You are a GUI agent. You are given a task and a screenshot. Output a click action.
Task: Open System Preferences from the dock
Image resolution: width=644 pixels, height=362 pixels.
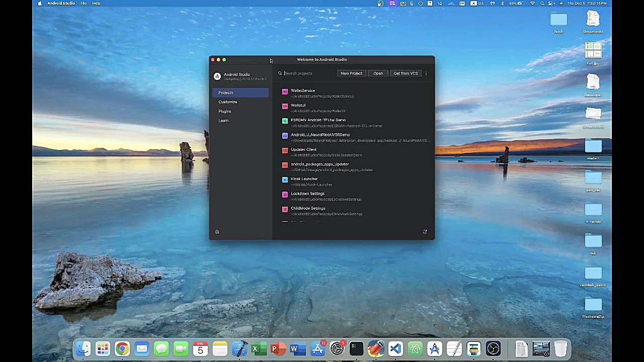pyautogui.click(x=337, y=348)
